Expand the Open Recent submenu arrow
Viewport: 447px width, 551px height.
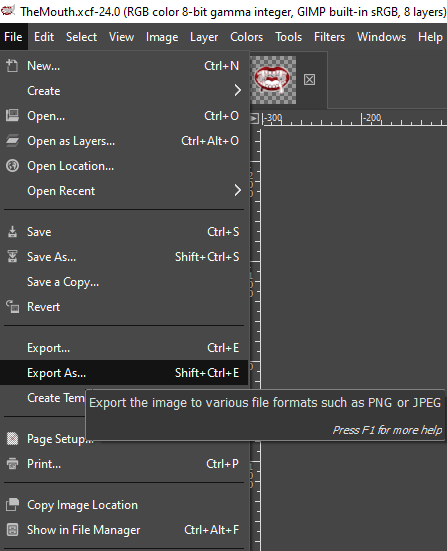[238, 190]
